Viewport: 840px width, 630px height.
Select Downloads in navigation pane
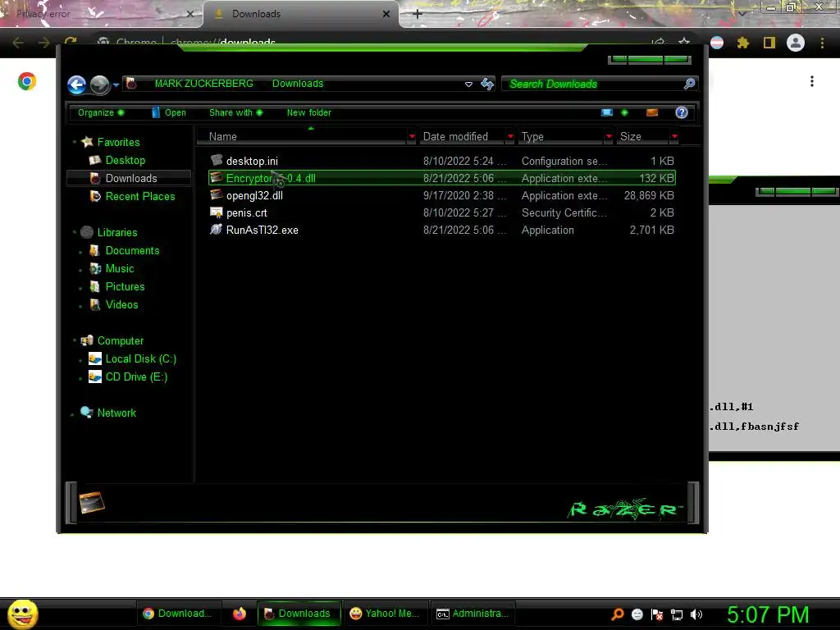tap(129, 178)
